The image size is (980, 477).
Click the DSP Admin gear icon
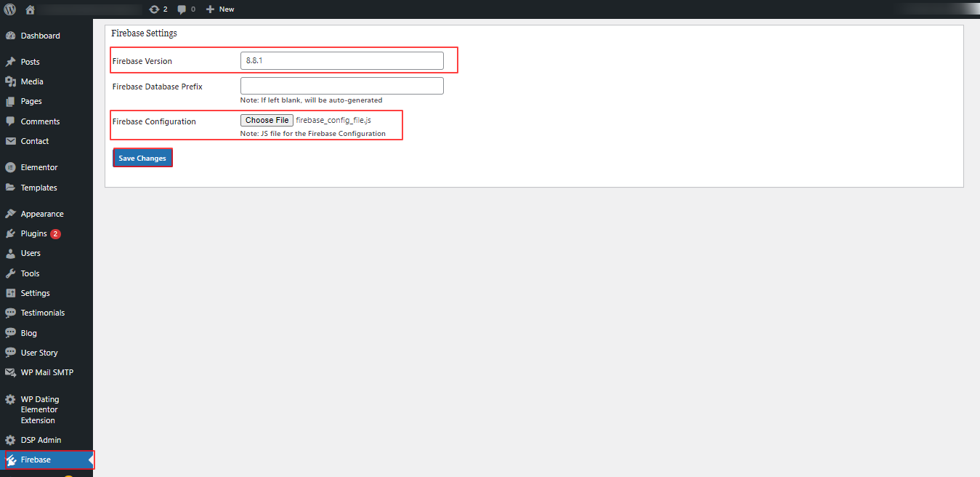click(10, 440)
